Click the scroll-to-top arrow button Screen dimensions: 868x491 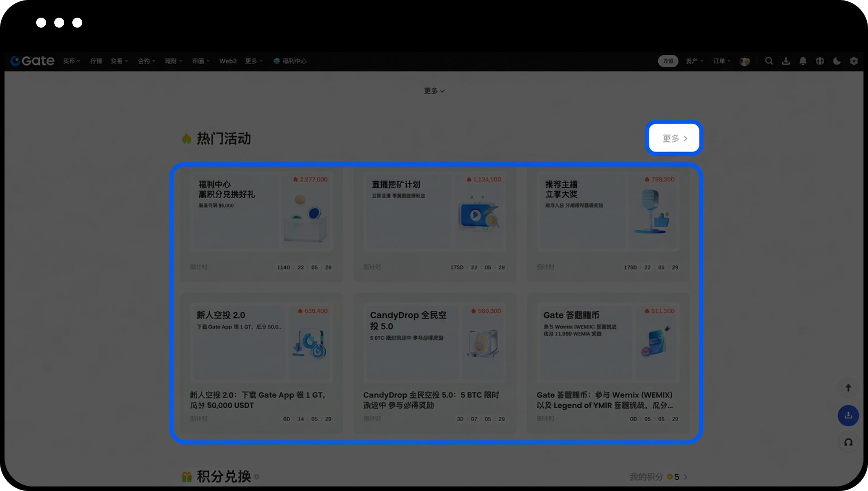point(848,388)
